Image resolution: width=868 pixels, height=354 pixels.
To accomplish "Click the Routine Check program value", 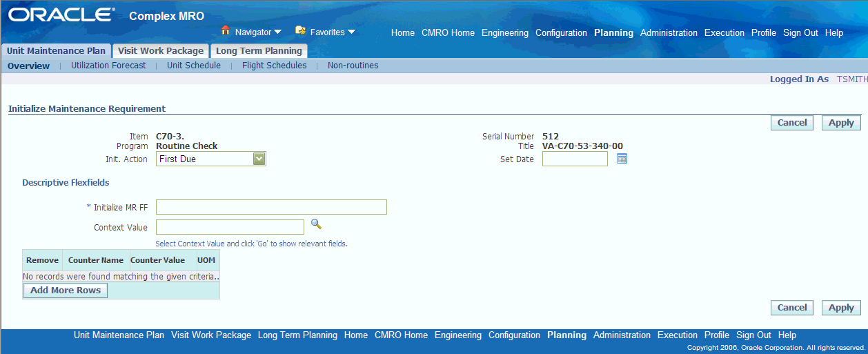I will (x=187, y=146).
